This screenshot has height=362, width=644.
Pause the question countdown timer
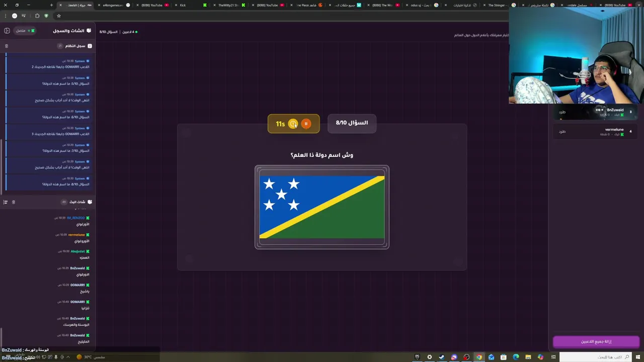point(306,124)
